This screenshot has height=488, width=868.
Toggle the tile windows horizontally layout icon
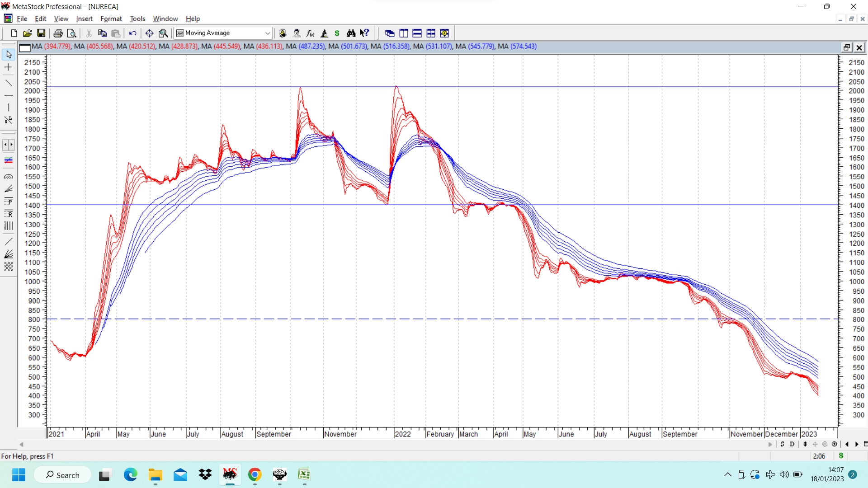[417, 33]
